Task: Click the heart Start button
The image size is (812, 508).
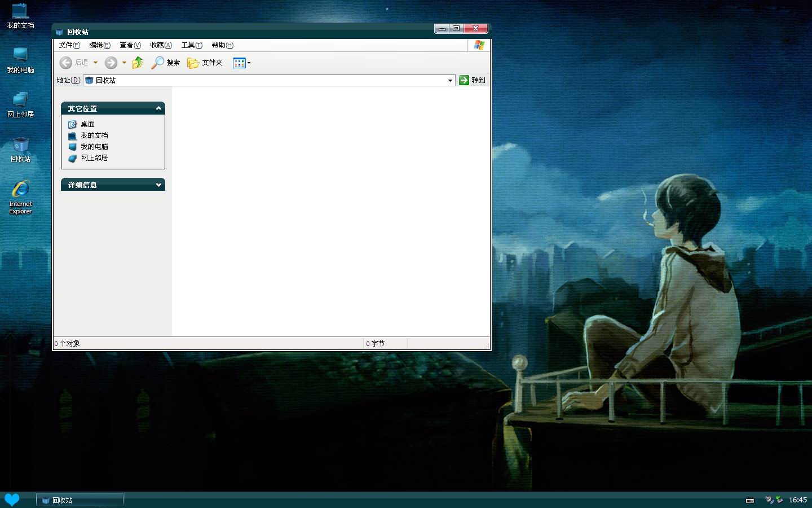Action: (12, 500)
